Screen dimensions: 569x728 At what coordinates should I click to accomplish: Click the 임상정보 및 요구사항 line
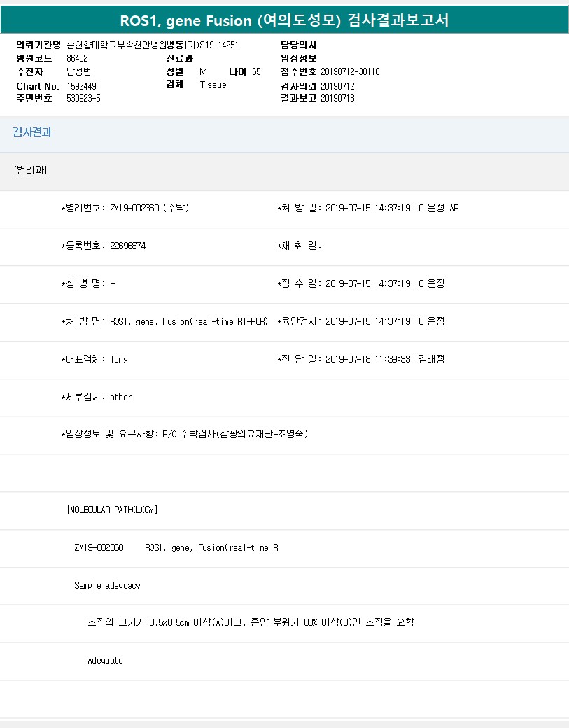[185, 434]
